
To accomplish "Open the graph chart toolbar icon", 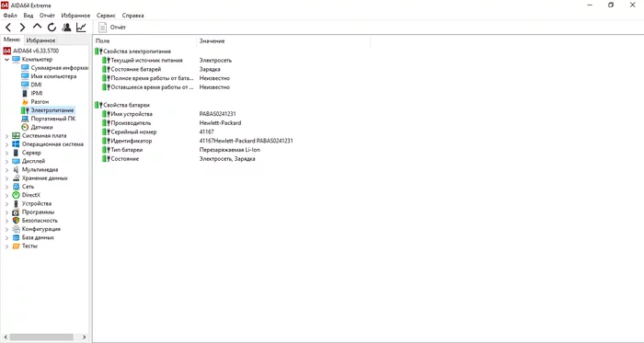I will 81,28.
